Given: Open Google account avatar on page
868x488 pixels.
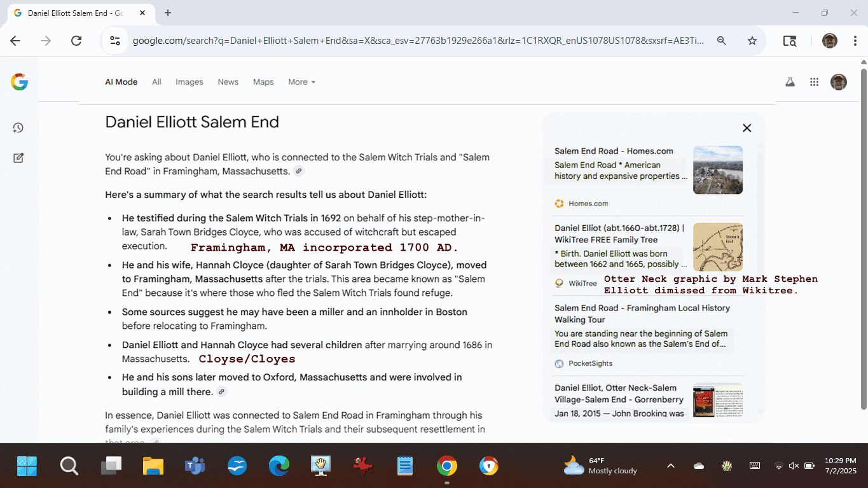Looking at the screenshot, I should coord(839,82).
